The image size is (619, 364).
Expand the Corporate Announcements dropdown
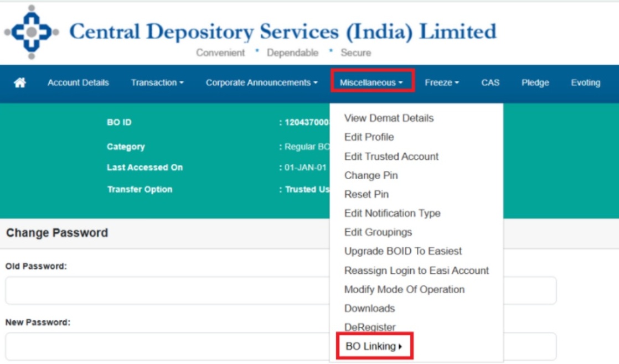[x=262, y=83]
